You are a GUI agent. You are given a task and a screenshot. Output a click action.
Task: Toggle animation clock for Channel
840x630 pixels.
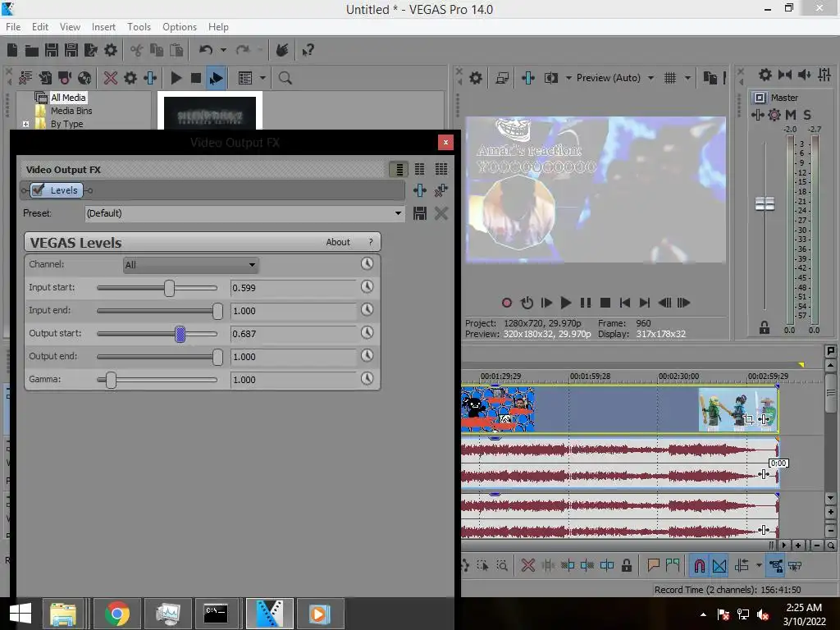[367, 263]
